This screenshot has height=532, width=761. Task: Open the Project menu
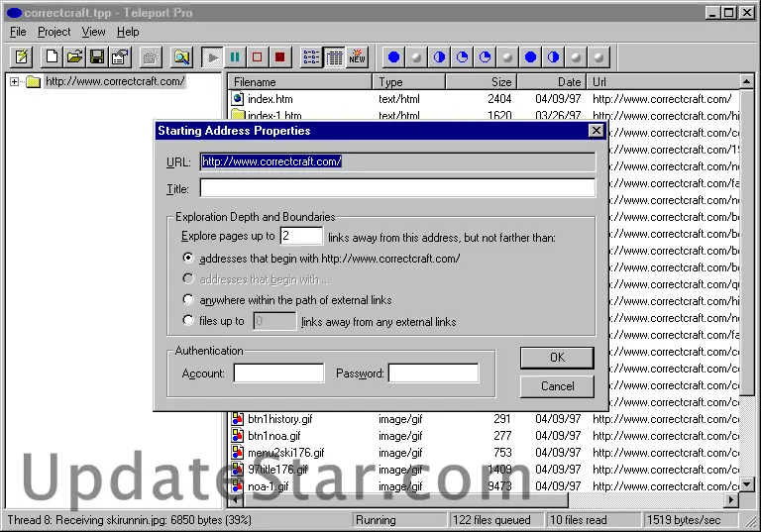[54, 32]
